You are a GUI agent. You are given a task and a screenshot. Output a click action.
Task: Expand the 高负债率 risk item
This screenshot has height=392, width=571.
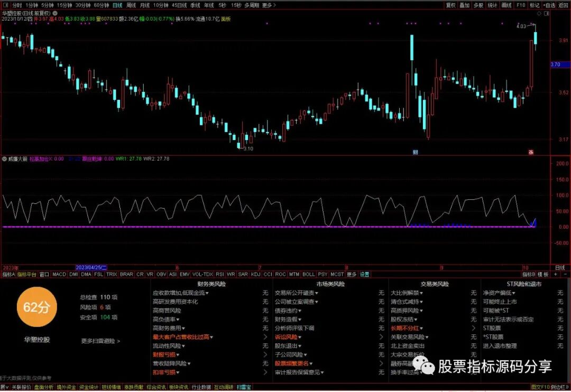point(166,319)
